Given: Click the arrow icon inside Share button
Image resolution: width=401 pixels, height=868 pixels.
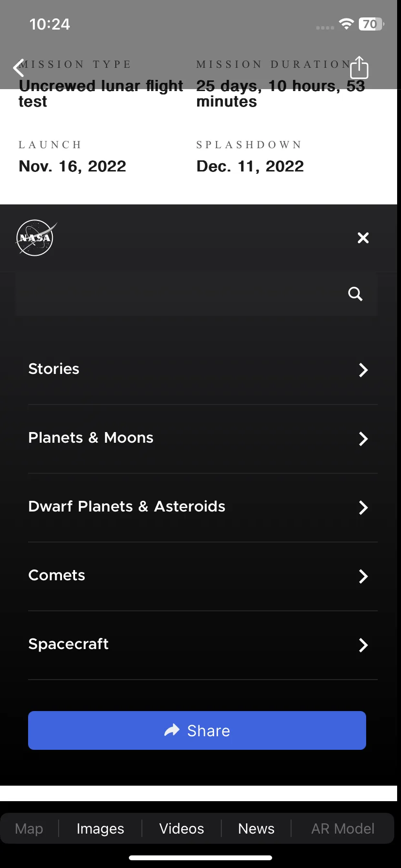Looking at the screenshot, I should click(x=172, y=730).
